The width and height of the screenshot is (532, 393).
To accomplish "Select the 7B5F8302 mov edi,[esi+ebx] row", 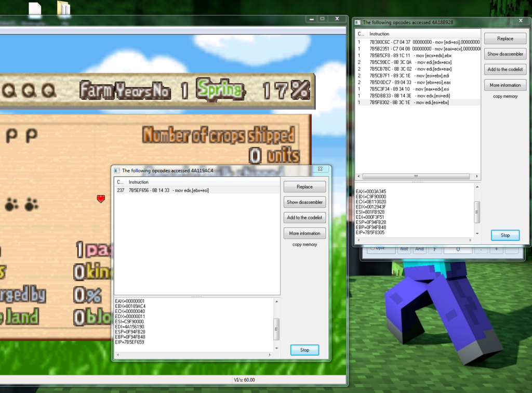I will pos(418,102).
